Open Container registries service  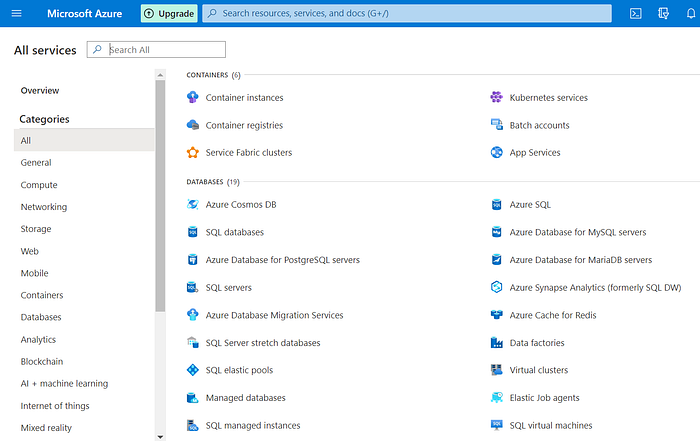[244, 125]
